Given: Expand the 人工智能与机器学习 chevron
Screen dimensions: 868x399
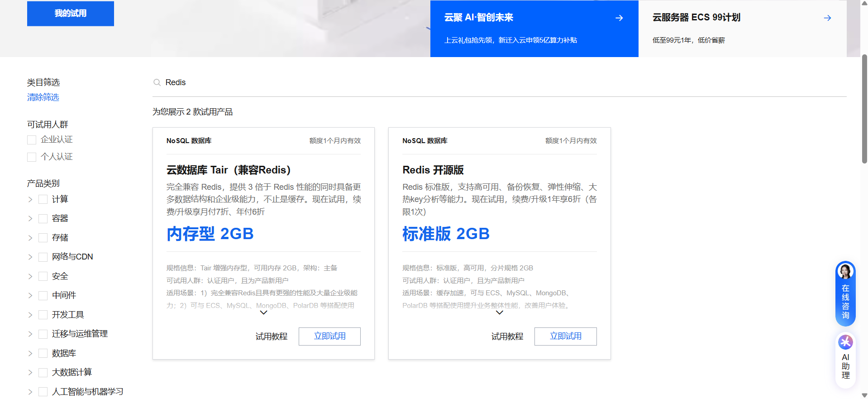Looking at the screenshot, I should coord(30,392).
